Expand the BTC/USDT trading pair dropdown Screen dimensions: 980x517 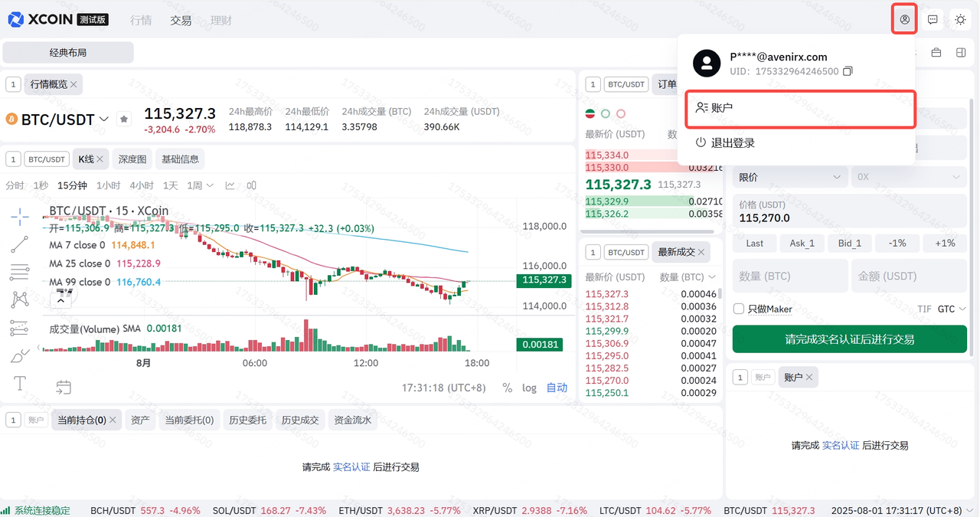(x=104, y=119)
